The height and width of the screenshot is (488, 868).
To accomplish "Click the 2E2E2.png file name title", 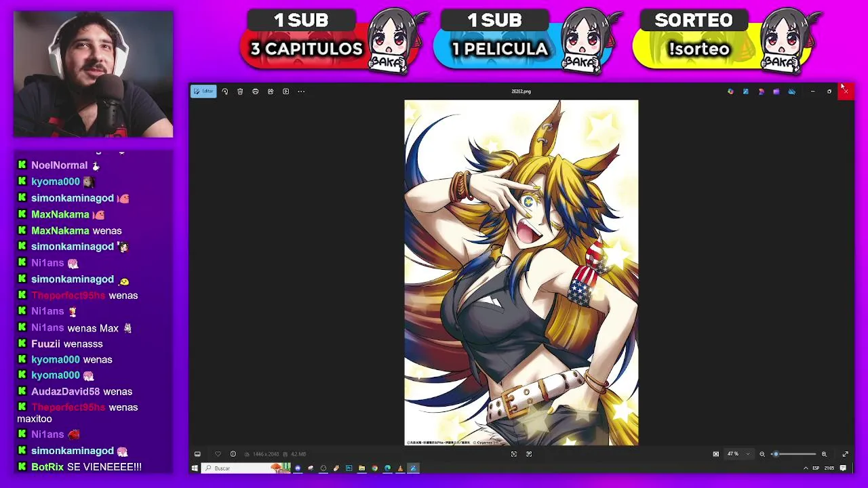I will click(x=521, y=91).
